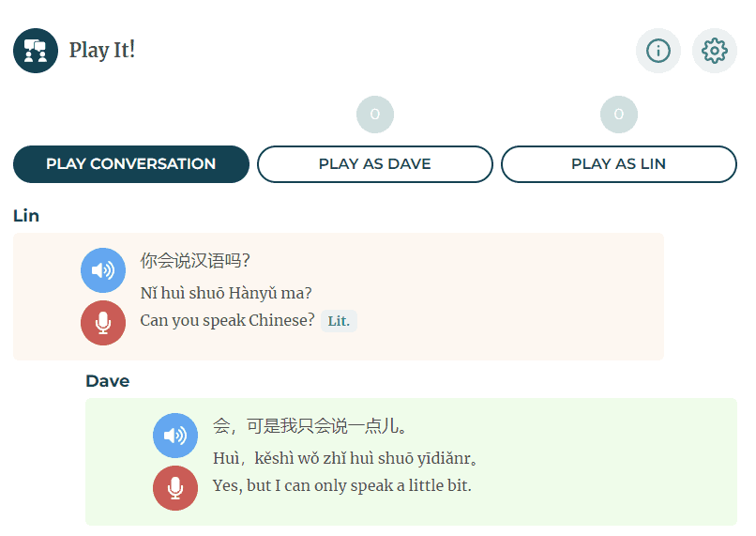The image size is (756, 536).
Task: Open settings with the gear icon
Action: (715, 51)
